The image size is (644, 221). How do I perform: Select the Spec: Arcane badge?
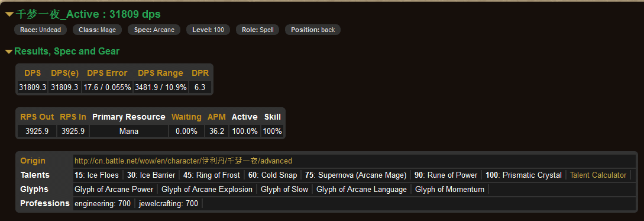coord(154,30)
